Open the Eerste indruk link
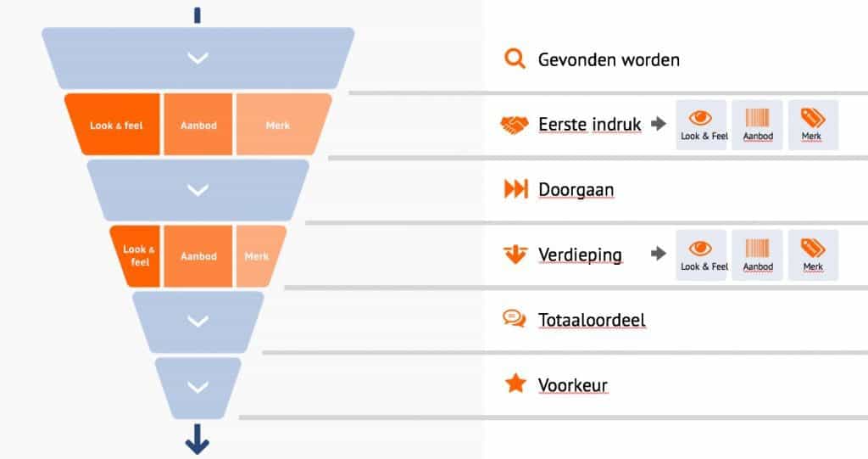The width and height of the screenshot is (868, 459). 589,126
